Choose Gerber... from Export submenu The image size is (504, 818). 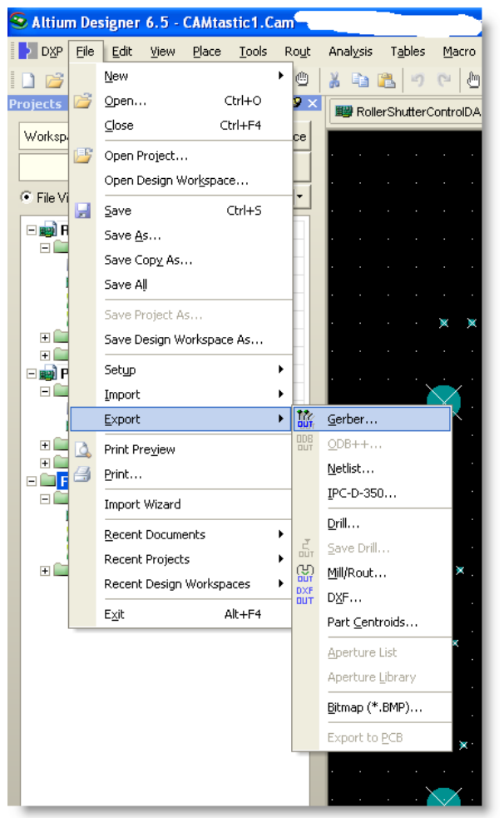[x=372, y=419]
